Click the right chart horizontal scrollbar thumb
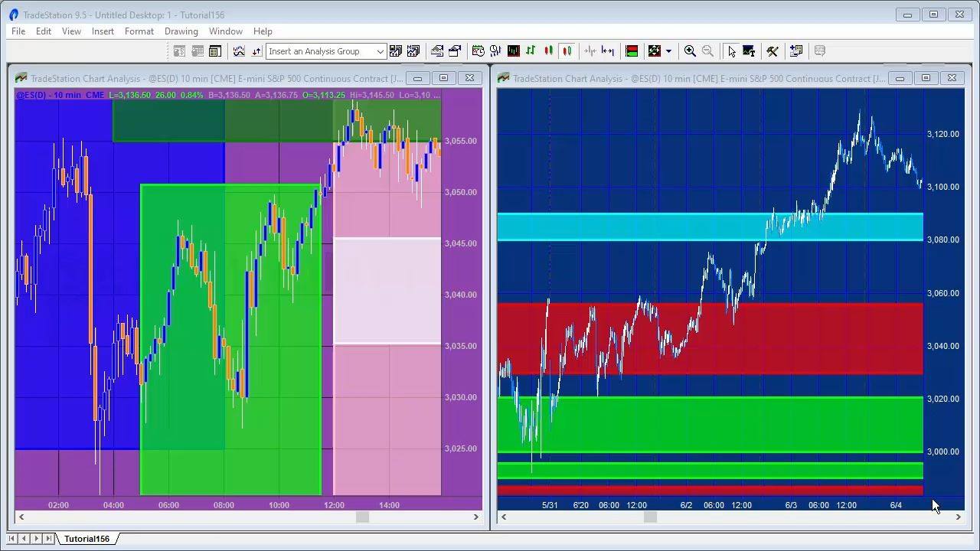Viewport: 980px width, 551px height. tap(650, 517)
